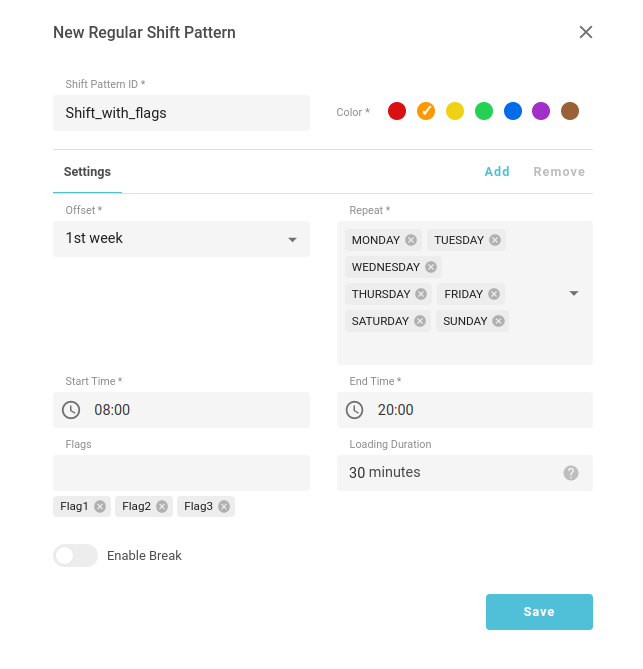Click the Shift Pattern ID field
The width and height of the screenshot is (643, 669).
(181, 113)
